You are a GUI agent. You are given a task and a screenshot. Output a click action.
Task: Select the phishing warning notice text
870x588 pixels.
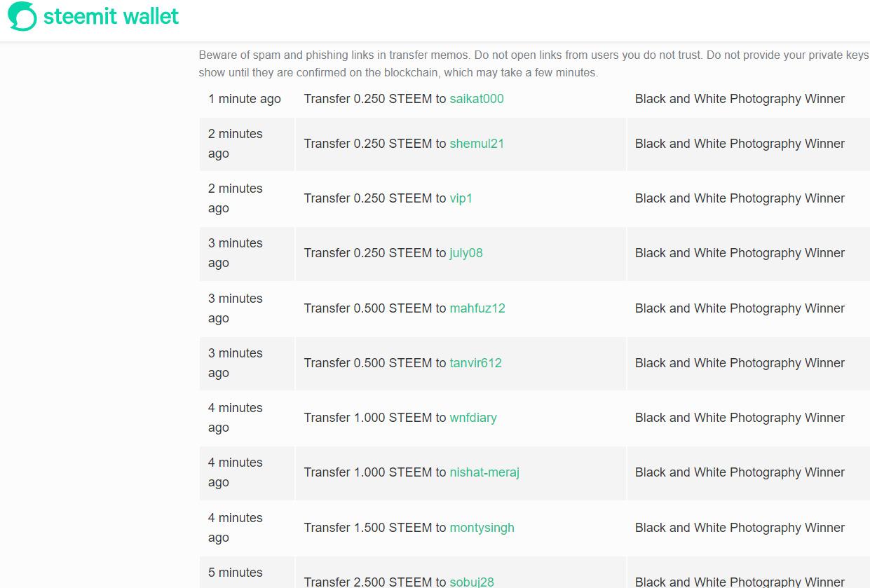coord(534,64)
